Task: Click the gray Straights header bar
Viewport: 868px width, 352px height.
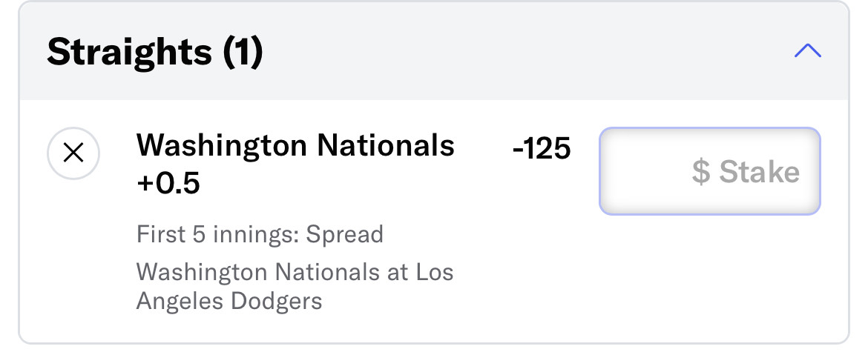Action: tap(434, 51)
